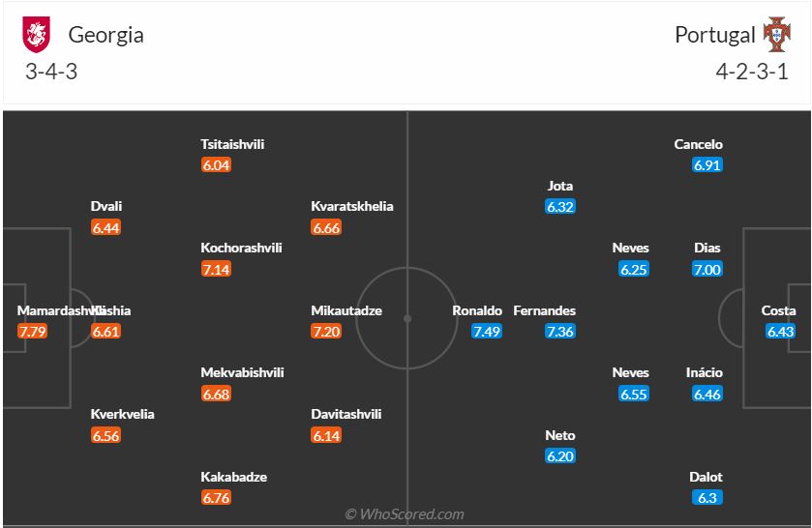
Task: Click Kochorashvili's 7.14 rating badge
Action: click(x=216, y=270)
